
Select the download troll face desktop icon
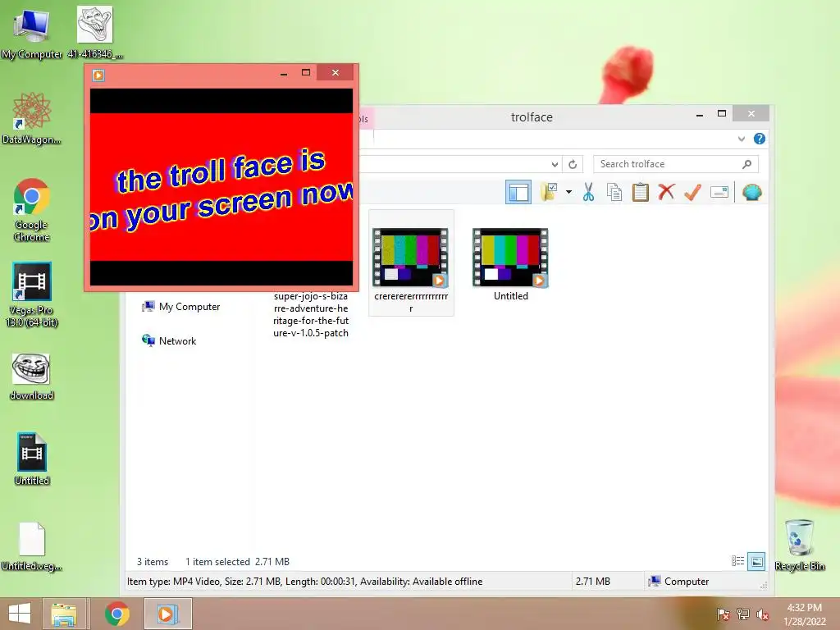[32, 377]
